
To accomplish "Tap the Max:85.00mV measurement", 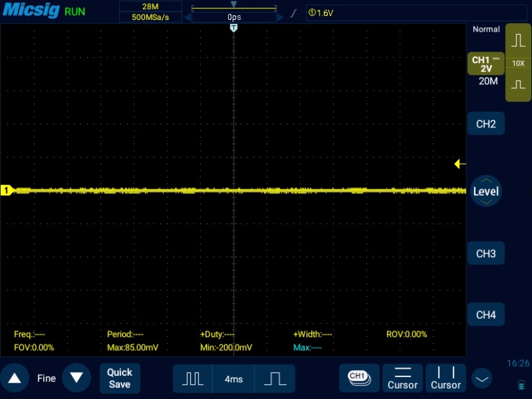I will (133, 348).
